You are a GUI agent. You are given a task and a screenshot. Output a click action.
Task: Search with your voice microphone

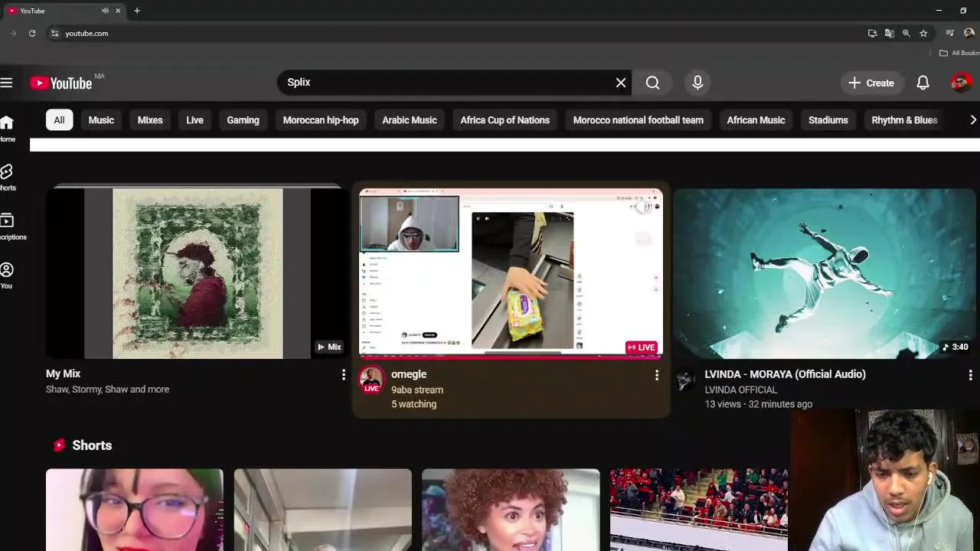tap(697, 83)
